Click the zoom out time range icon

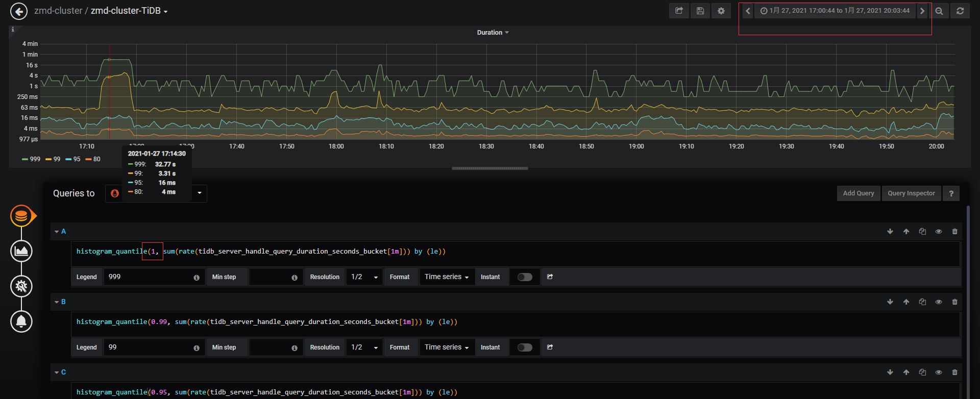[939, 11]
